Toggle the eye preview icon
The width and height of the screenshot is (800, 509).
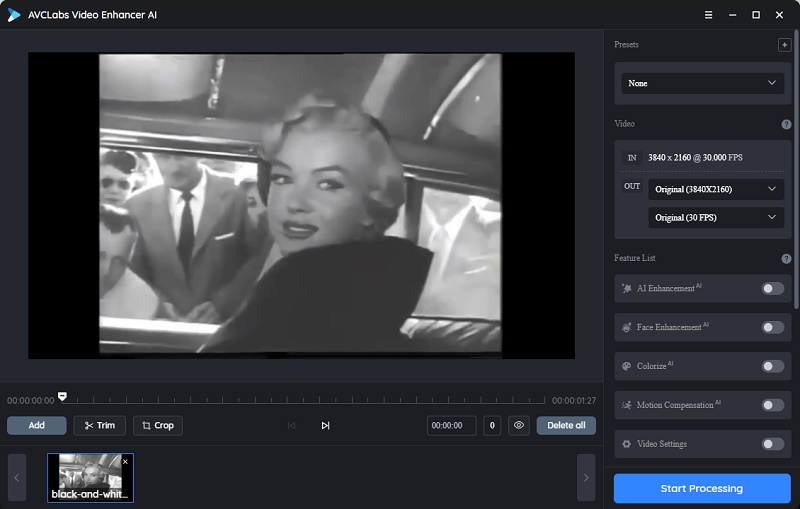(518, 425)
